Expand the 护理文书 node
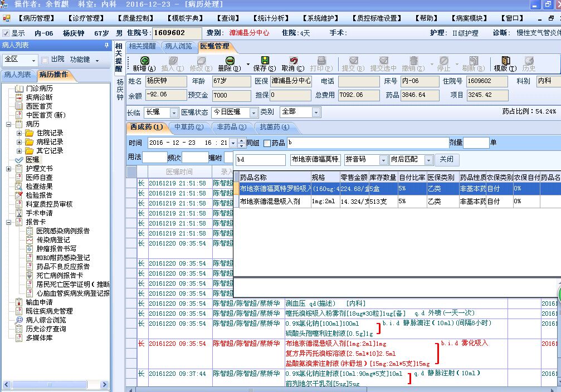561x392 pixels. click(x=8, y=169)
